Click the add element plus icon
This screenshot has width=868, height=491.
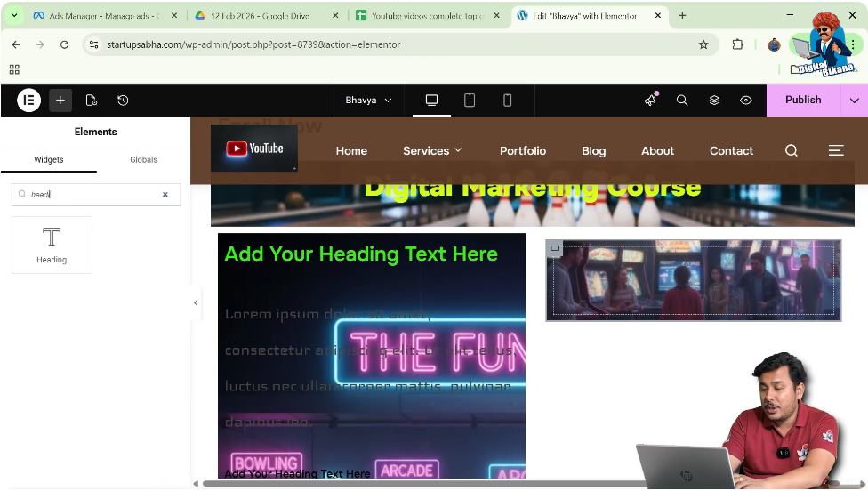tap(60, 101)
